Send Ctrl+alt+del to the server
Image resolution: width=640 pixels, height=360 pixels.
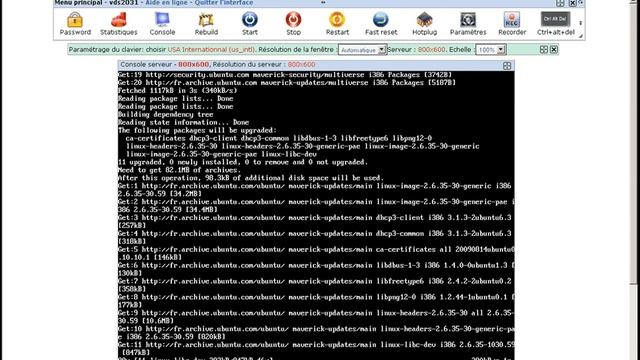click(556, 24)
